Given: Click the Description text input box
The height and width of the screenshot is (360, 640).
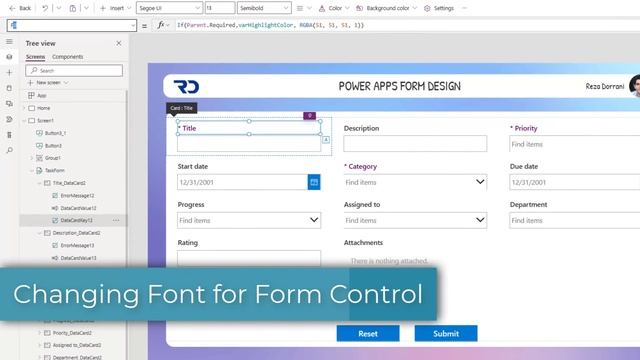Looking at the screenshot, I should (x=415, y=144).
